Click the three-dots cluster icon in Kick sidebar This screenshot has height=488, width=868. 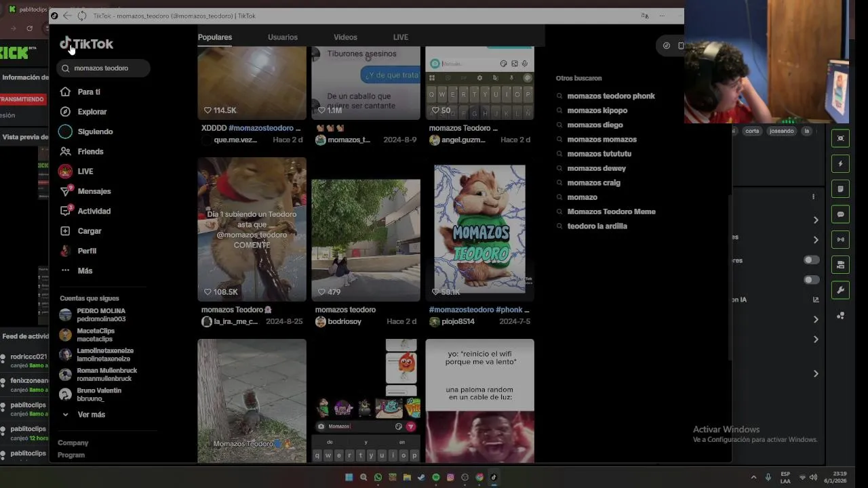click(841, 315)
